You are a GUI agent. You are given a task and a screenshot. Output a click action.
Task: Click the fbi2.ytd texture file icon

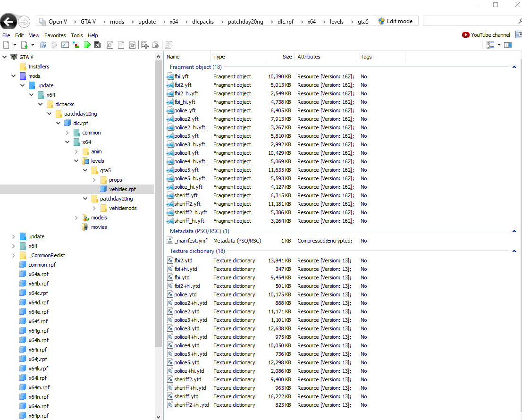[170, 260]
